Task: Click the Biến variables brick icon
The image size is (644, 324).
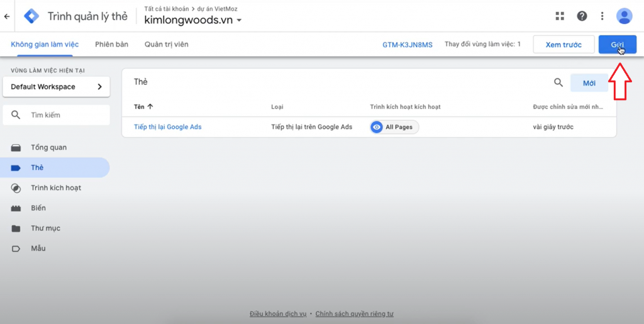Action: 16,208
